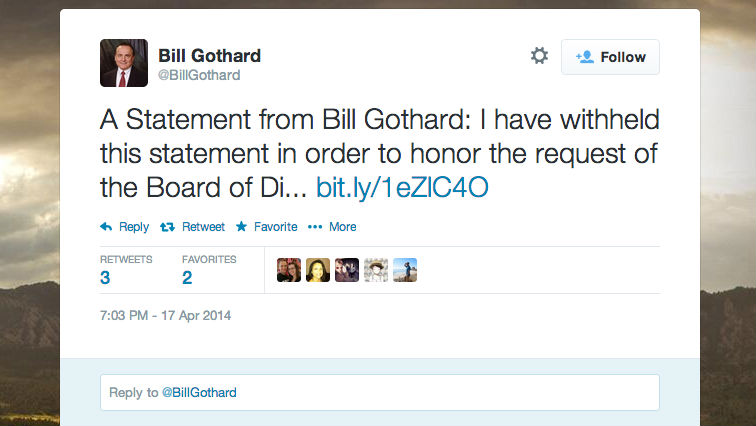Image resolution: width=756 pixels, height=426 pixels.
Task: Focus the Reply to @BillGothard field
Action: [x=379, y=392]
